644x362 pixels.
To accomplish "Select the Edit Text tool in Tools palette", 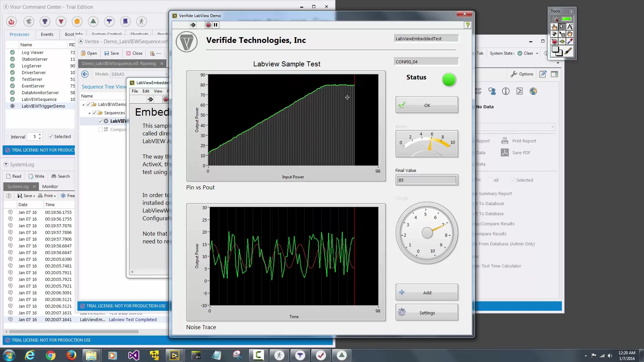I will coord(570,26).
